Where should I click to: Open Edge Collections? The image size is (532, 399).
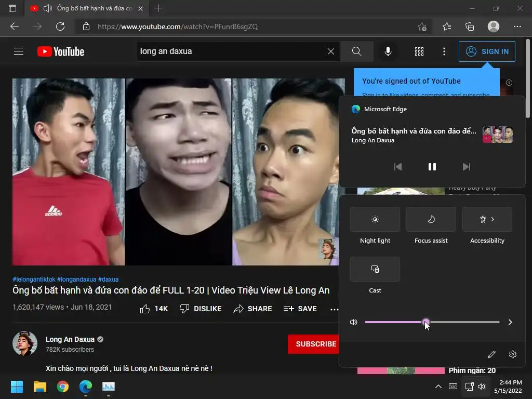[470, 26]
